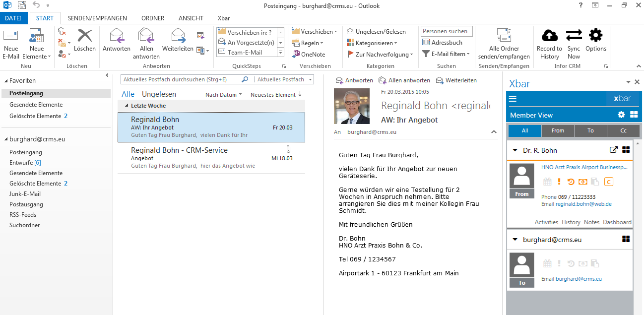Open the Xbar hamburger menu

513,99
